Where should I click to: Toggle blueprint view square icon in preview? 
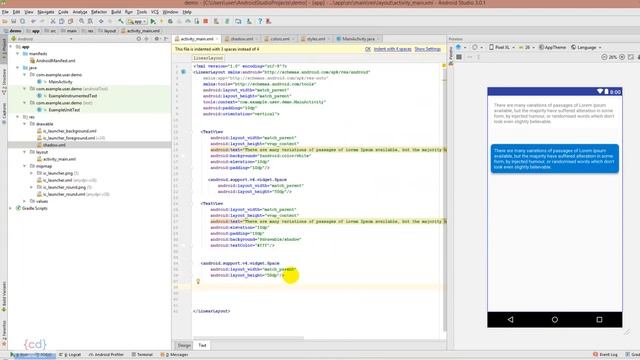point(459,57)
